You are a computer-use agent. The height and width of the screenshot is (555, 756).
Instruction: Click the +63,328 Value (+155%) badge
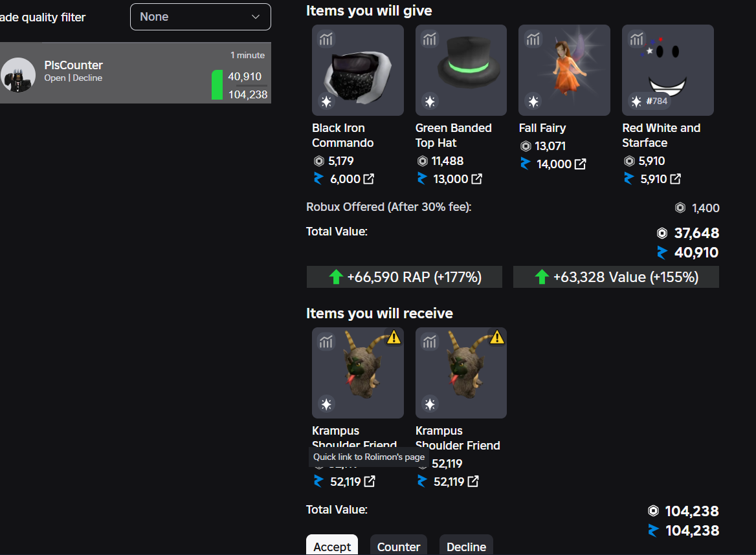coord(616,277)
